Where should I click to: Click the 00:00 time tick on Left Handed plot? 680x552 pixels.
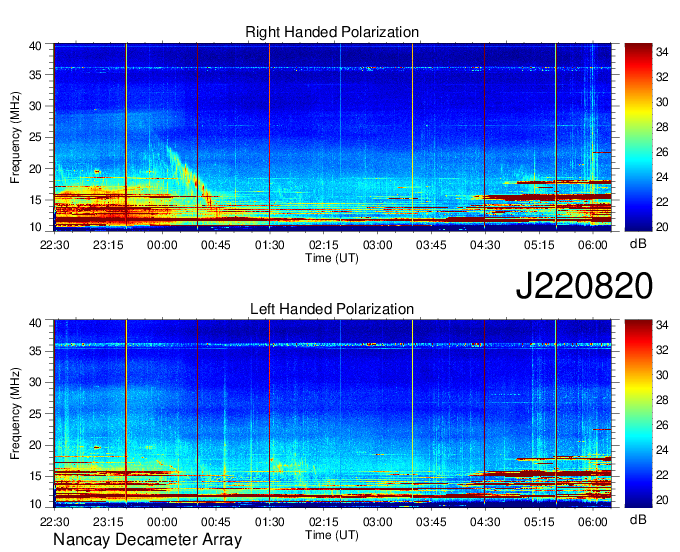click(162, 522)
